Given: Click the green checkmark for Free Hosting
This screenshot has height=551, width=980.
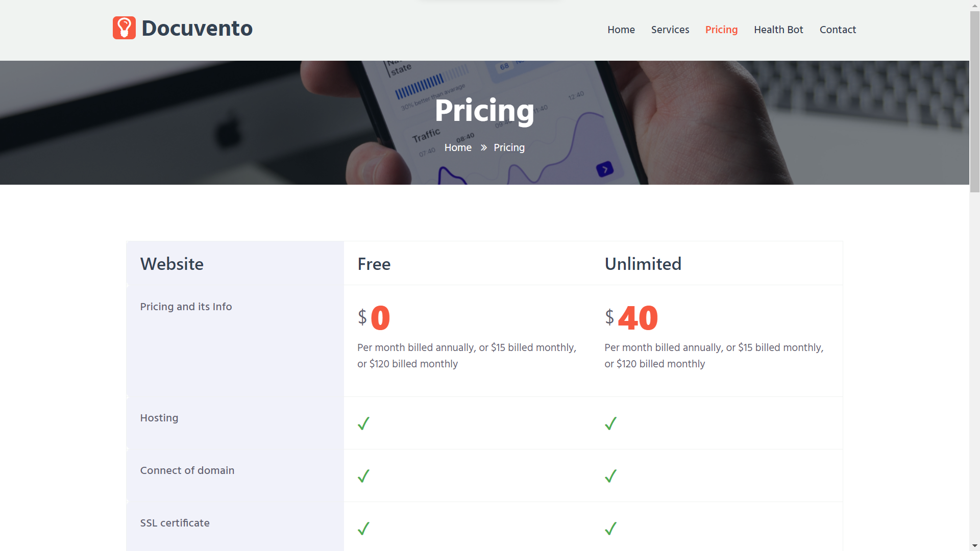Looking at the screenshot, I should [x=363, y=423].
